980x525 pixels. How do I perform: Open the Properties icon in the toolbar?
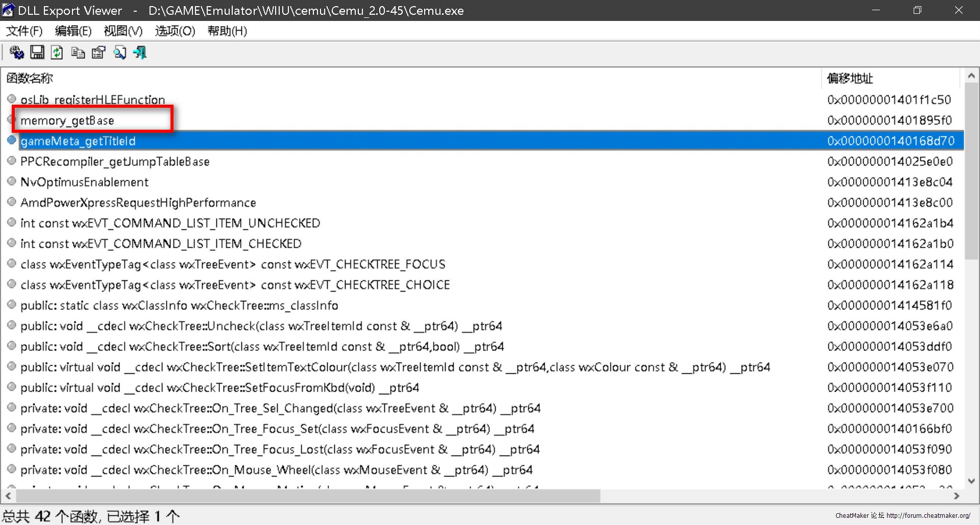point(98,53)
